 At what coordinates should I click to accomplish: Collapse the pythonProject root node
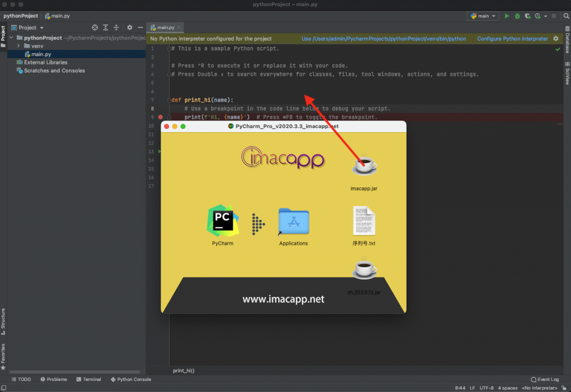click(12, 37)
